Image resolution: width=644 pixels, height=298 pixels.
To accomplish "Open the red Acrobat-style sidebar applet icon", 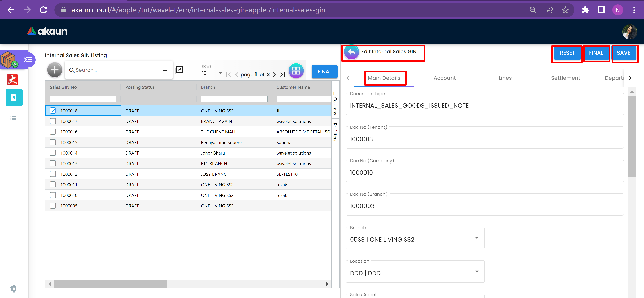I will pyautogui.click(x=12, y=80).
